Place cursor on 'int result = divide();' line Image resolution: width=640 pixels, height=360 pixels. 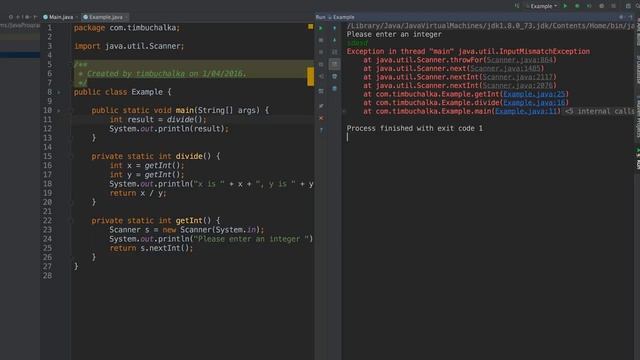158,120
